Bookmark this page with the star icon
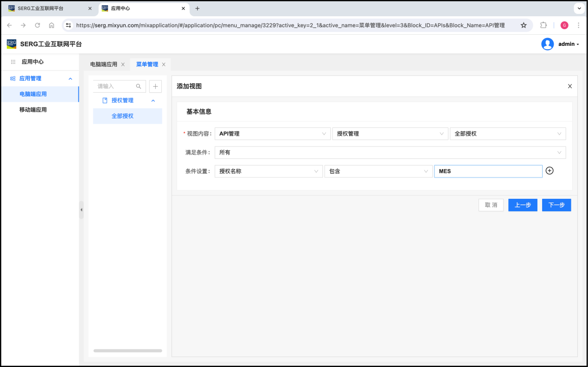The width and height of the screenshot is (588, 367). (x=524, y=25)
